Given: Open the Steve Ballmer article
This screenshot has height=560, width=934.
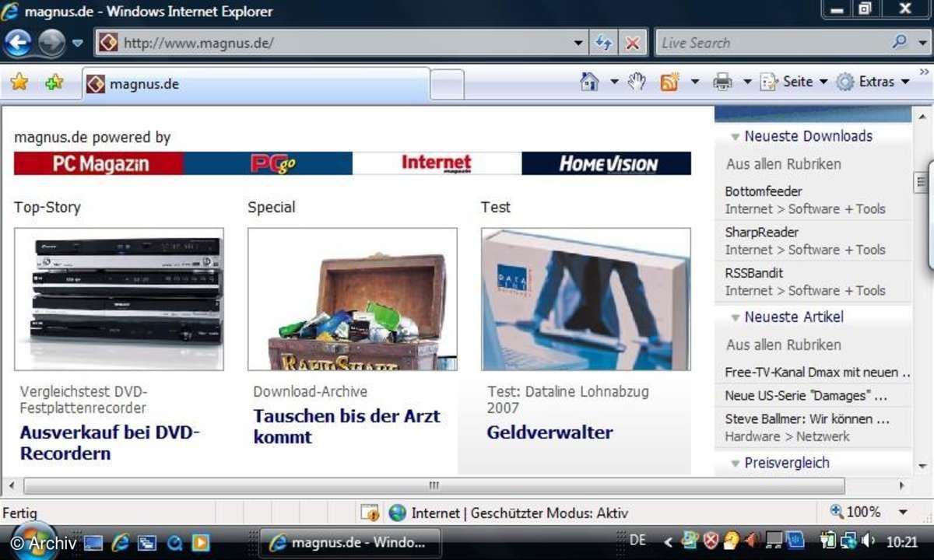Looking at the screenshot, I should 807,418.
